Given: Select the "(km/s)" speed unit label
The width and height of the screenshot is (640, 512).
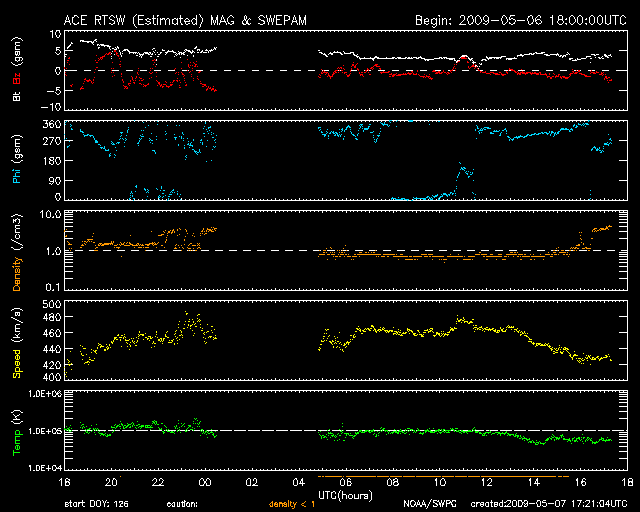Looking at the screenshot, I should [x=17, y=327].
